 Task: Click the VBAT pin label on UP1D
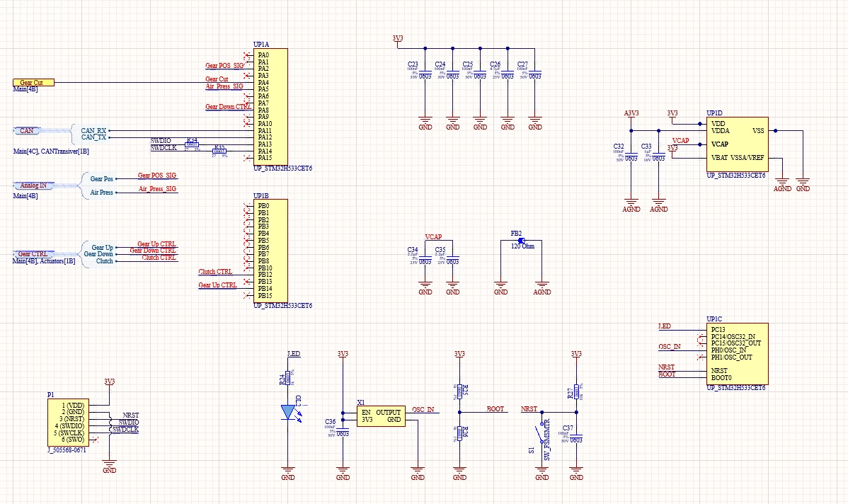pos(719,158)
